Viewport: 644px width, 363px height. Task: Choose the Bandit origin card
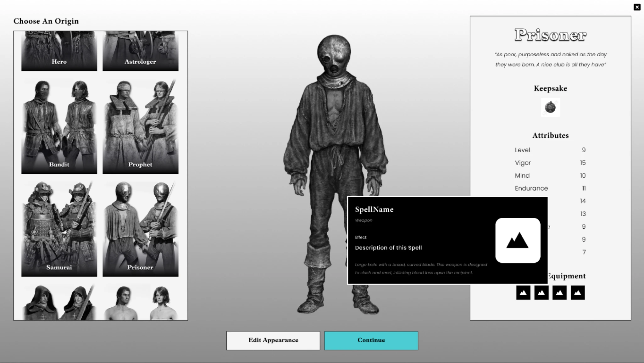click(59, 126)
